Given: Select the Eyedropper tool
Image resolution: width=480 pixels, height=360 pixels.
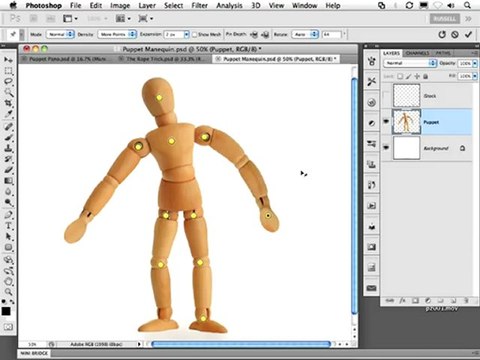Looking at the screenshot, I should [8, 114].
